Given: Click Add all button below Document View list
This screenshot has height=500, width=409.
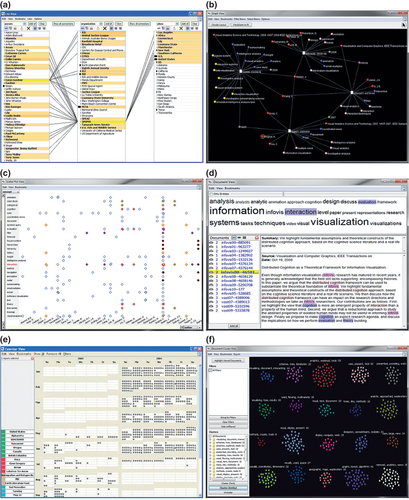Looking at the screenshot, I should coord(234,326).
